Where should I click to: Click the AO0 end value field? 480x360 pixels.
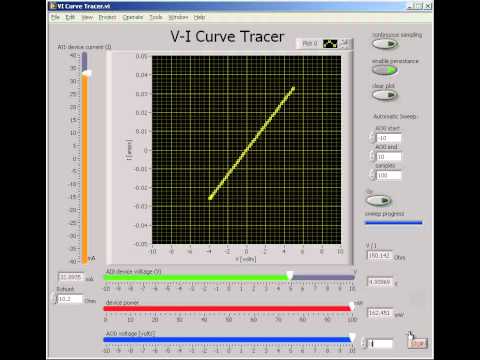[x=389, y=156]
